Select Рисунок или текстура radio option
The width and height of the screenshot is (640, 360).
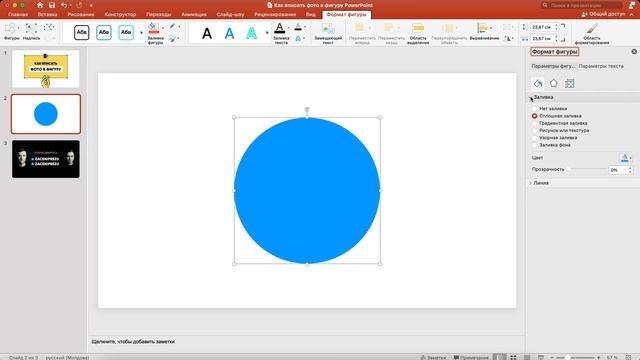click(534, 131)
